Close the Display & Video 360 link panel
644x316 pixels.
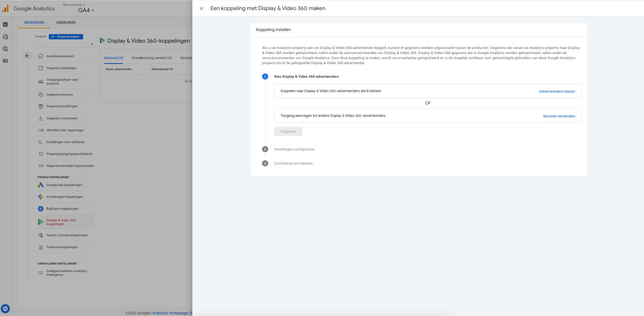201,9
